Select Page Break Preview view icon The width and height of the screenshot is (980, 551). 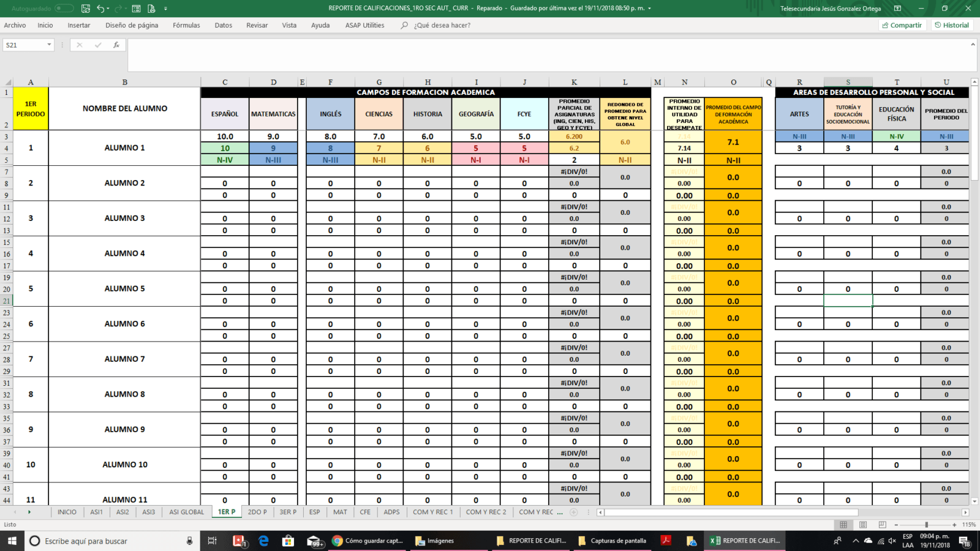pos(882,525)
